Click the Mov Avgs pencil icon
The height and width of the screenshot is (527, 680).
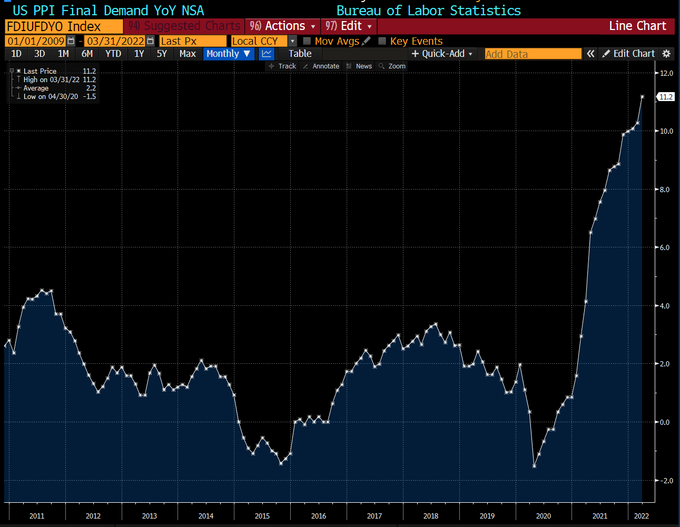pyautogui.click(x=366, y=41)
